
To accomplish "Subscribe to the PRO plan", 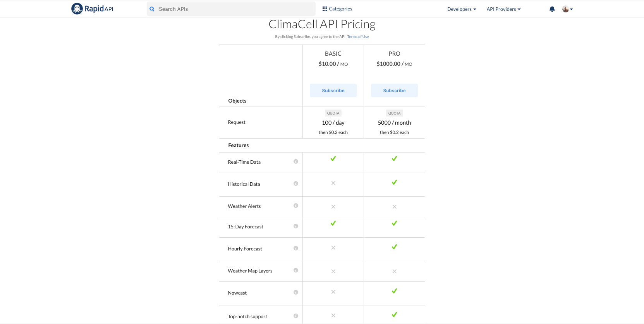I will 394,91.
